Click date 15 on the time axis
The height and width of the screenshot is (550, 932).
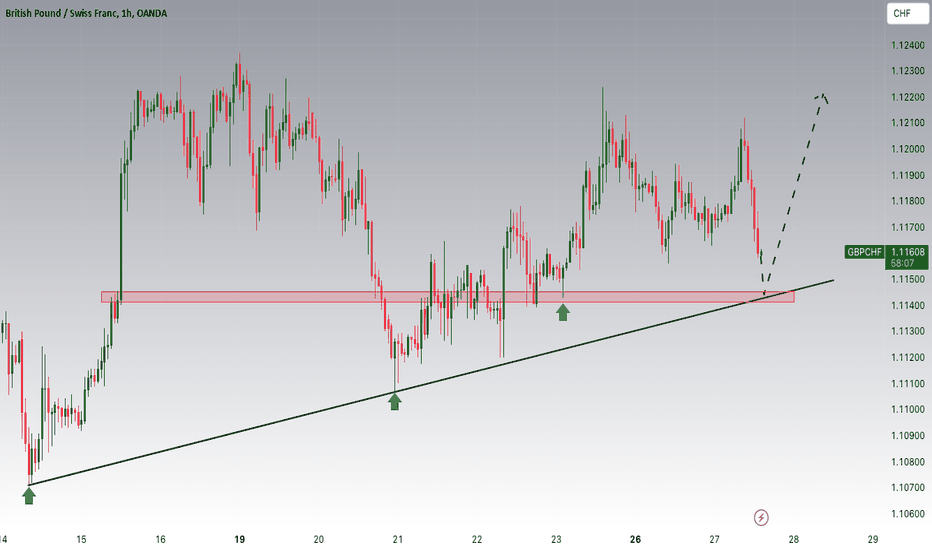pos(81,540)
